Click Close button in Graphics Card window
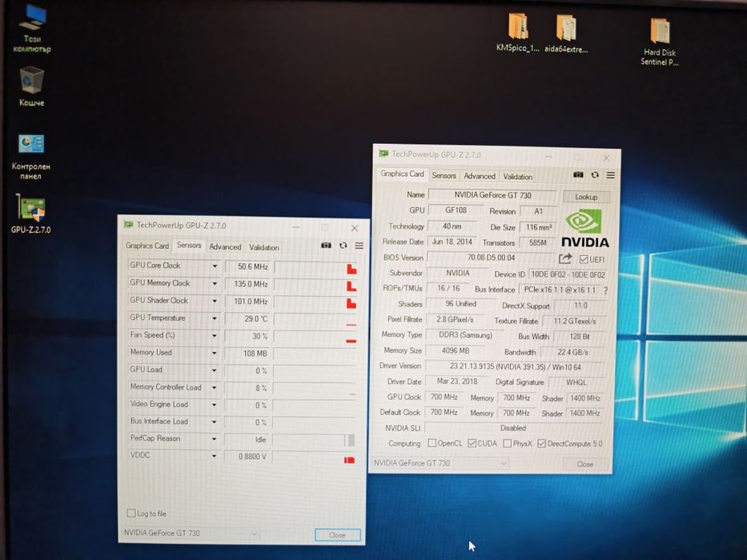The image size is (747, 560). (x=585, y=464)
